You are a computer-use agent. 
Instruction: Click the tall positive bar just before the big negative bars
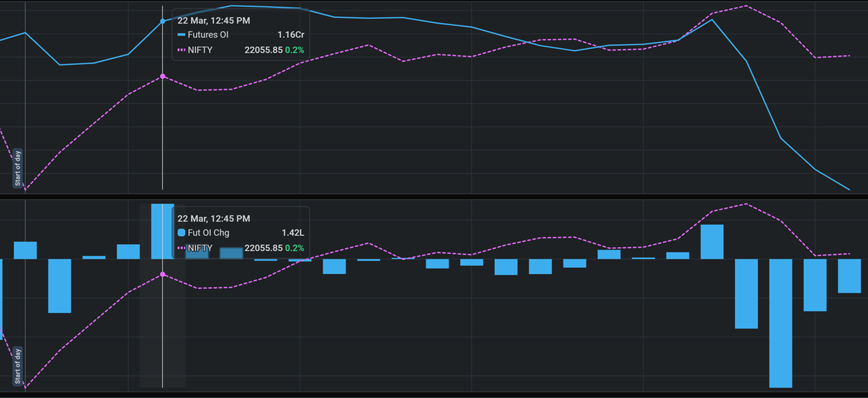tap(712, 242)
